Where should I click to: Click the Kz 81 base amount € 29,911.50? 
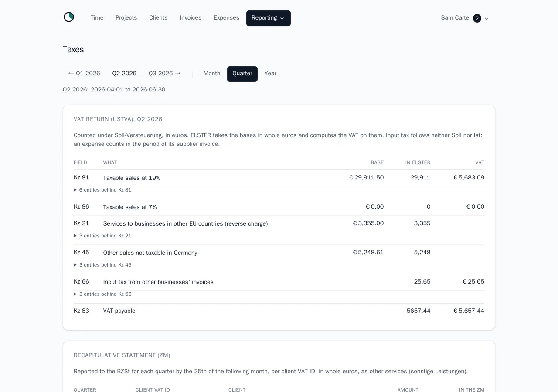[366, 178]
